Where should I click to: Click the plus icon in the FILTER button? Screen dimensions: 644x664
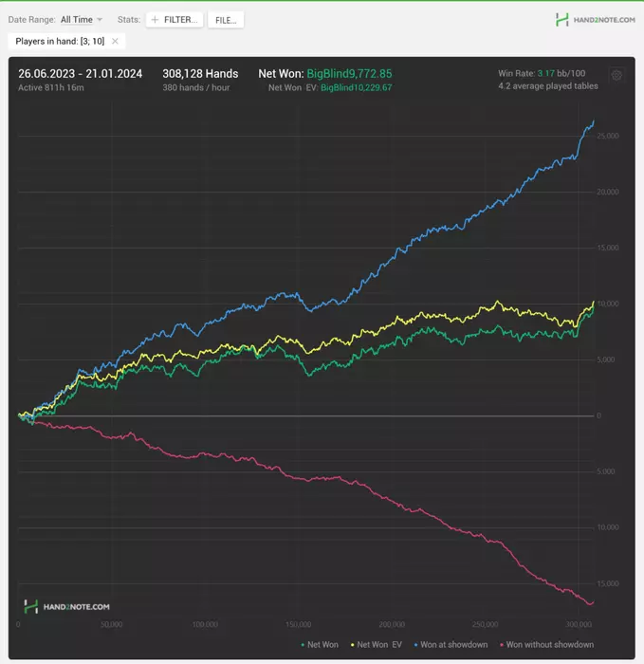coord(155,20)
